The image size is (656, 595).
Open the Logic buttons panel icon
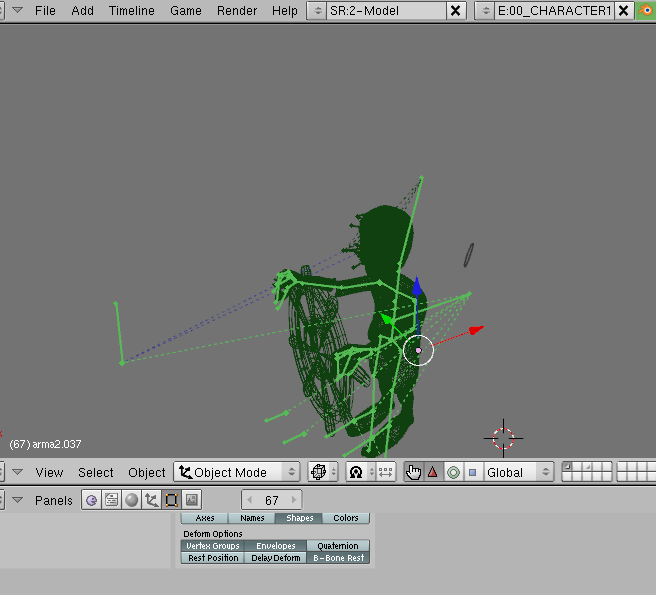(92, 500)
